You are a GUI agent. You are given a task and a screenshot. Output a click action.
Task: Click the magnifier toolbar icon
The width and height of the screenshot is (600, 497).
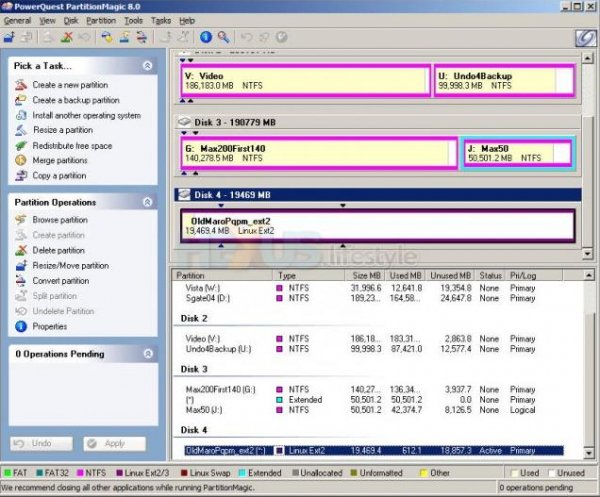[224, 37]
